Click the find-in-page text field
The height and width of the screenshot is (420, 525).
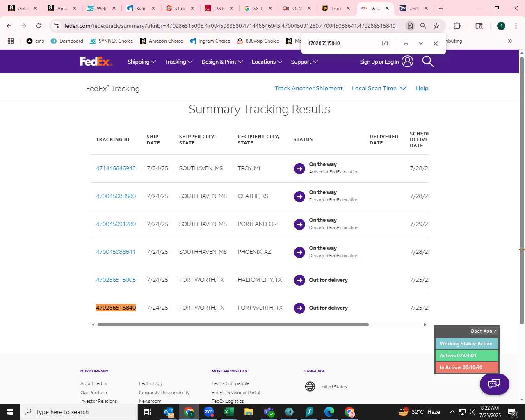coord(340,43)
